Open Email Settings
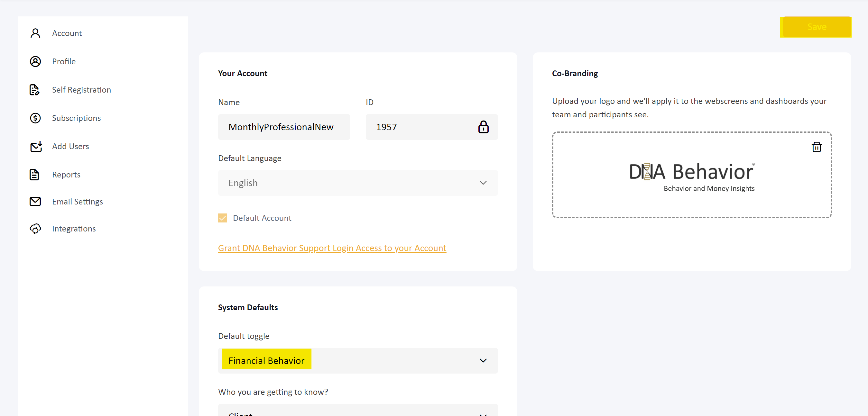This screenshot has height=416, width=868. point(77,202)
